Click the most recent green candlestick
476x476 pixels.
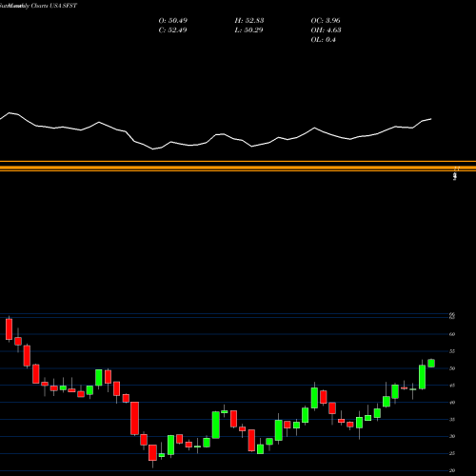431,363
